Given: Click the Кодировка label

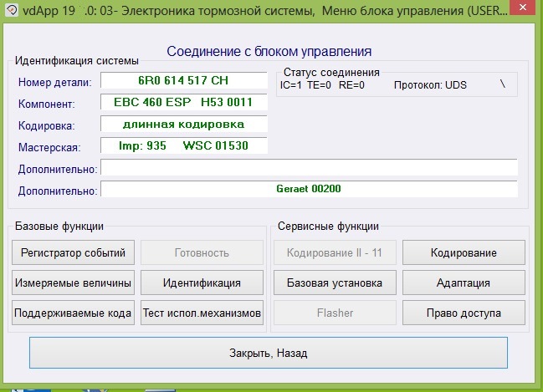Looking at the screenshot, I should click(46, 125).
